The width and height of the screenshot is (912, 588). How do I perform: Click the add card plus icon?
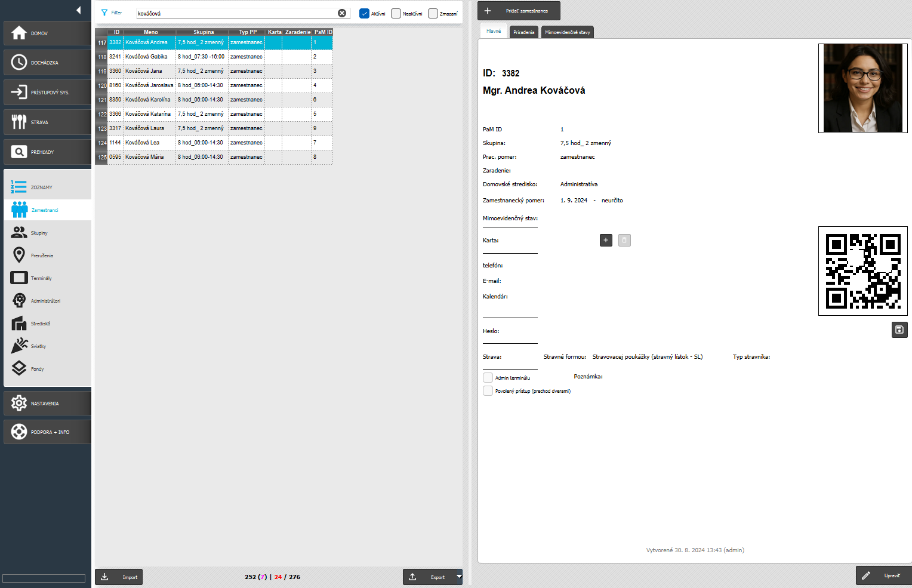click(606, 240)
